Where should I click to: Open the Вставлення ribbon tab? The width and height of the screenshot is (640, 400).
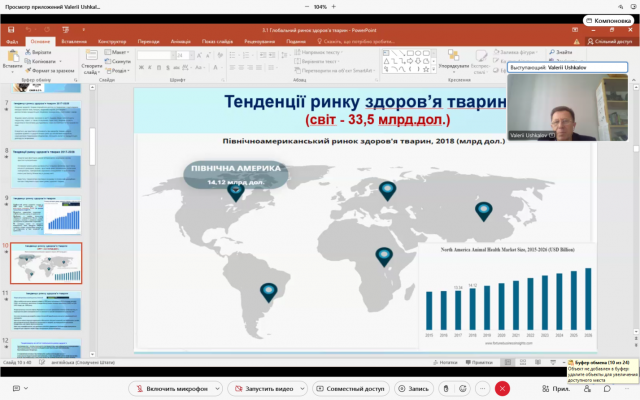point(73,41)
